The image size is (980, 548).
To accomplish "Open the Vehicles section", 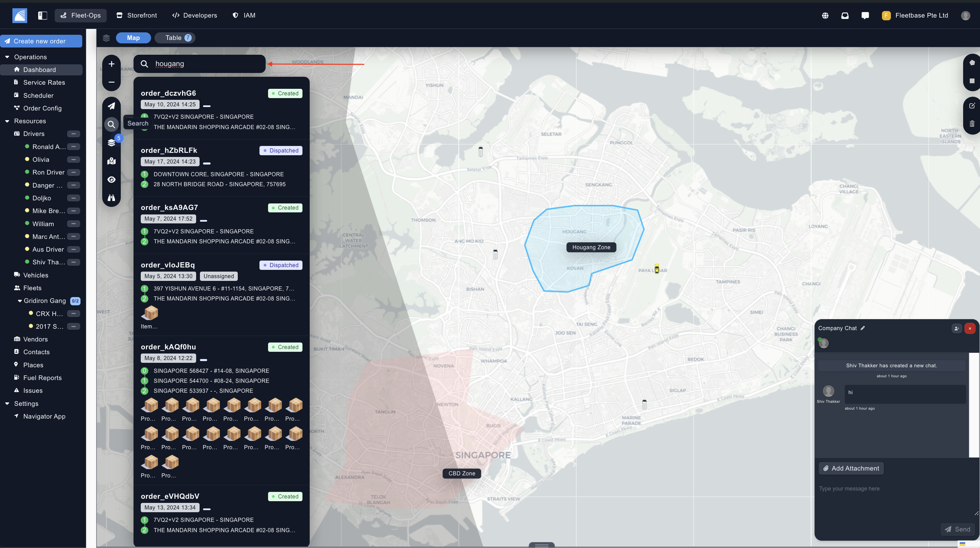I will pyautogui.click(x=36, y=275).
